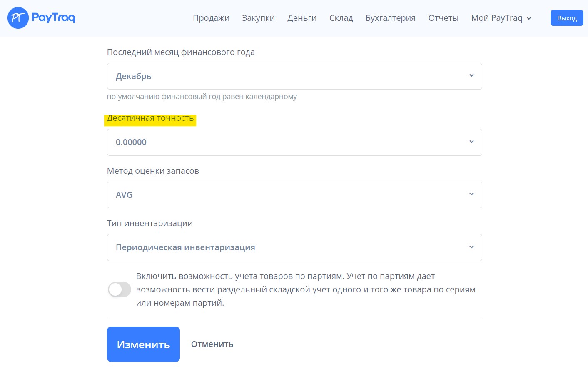The image size is (588, 379).
Task: Click the arrow icon beside Мой PayTraq
Action: click(x=529, y=18)
